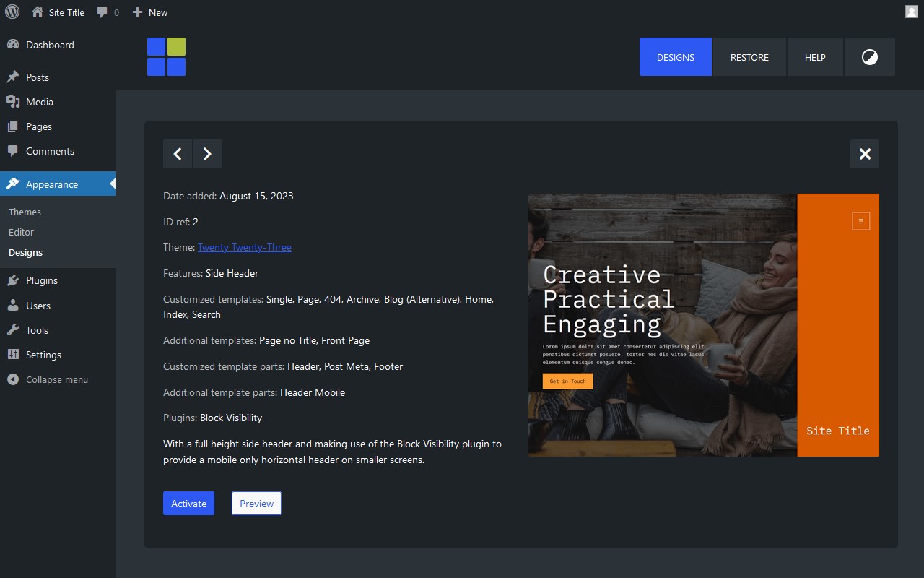924x578 pixels.
Task: Click hamburger menu icon in preview image
Action: 860,221
